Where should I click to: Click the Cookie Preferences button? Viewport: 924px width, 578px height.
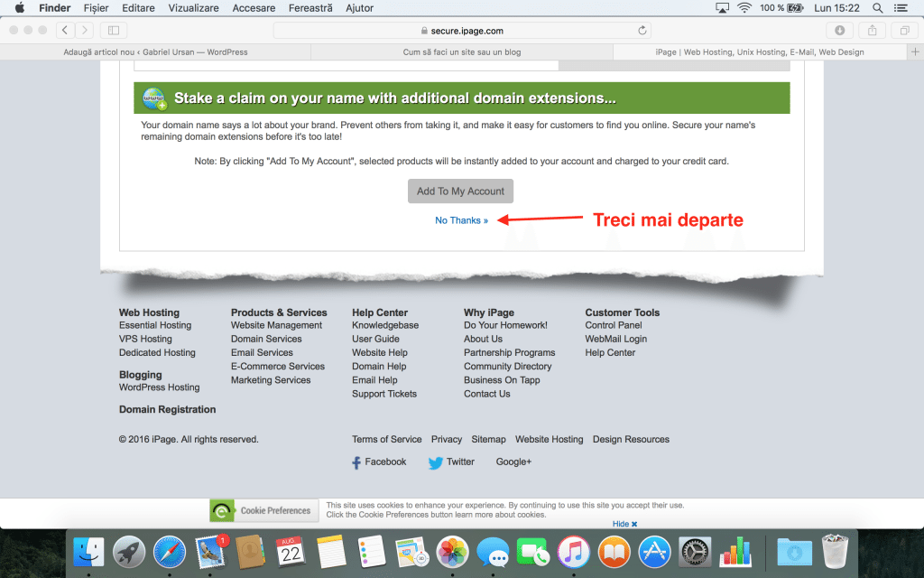264,510
